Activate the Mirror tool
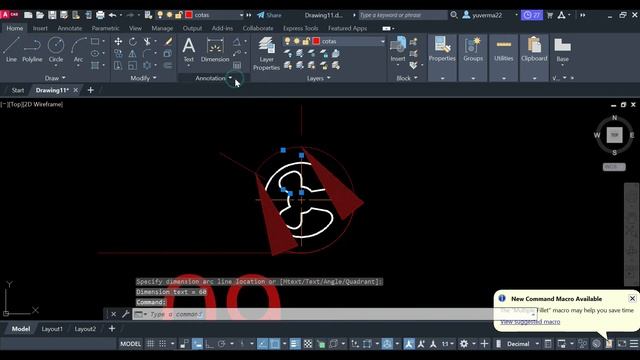The width and height of the screenshot is (640, 360). click(133, 53)
